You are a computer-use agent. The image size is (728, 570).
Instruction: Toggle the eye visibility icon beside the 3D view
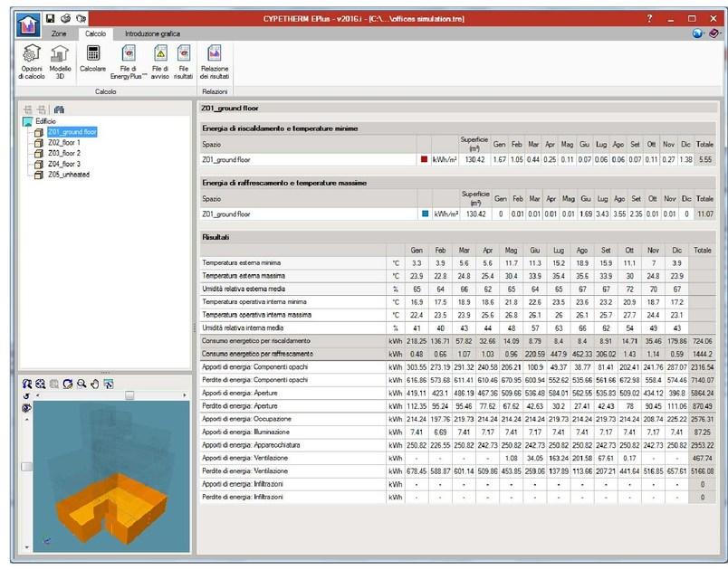pyautogui.click(x=26, y=408)
